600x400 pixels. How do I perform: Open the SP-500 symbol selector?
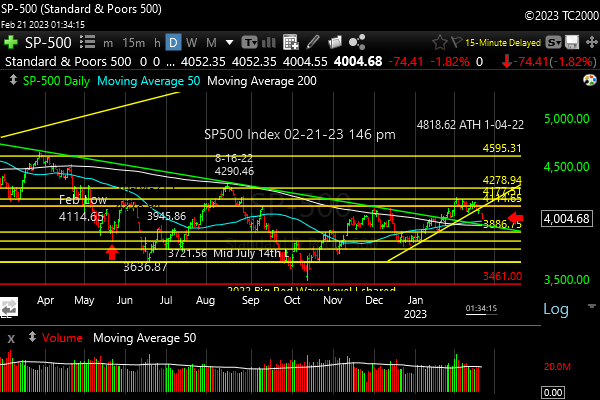pyautogui.click(x=47, y=43)
